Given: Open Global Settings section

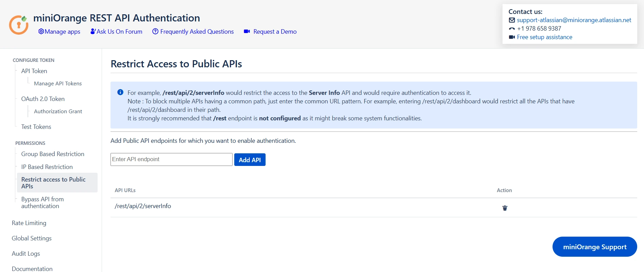Looking at the screenshot, I should 32,238.
